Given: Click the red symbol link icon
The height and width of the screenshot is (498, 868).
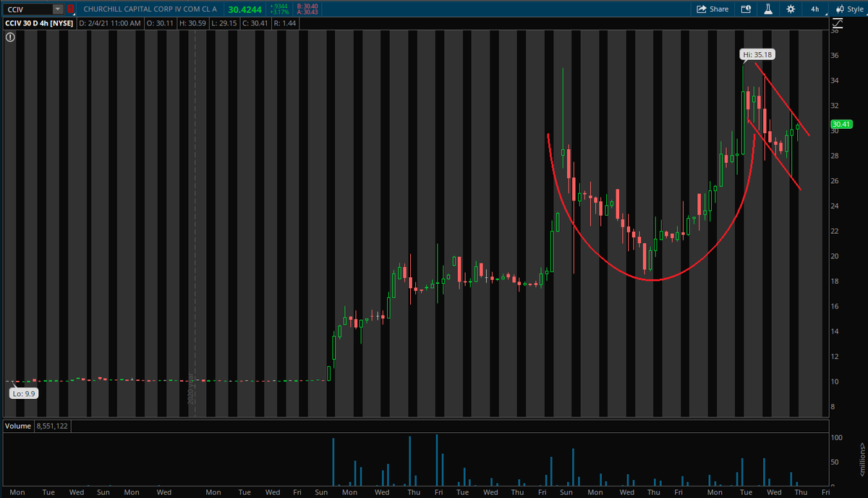Looking at the screenshot, I should [70, 9].
